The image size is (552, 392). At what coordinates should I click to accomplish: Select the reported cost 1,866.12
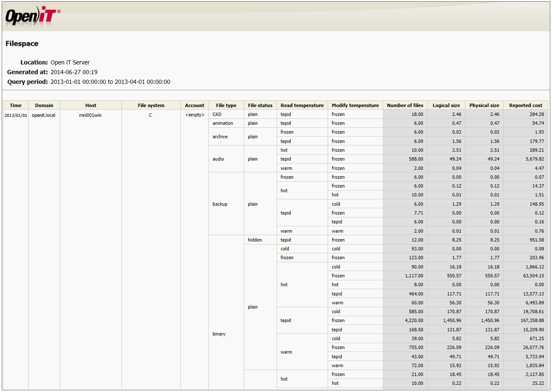(535, 267)
